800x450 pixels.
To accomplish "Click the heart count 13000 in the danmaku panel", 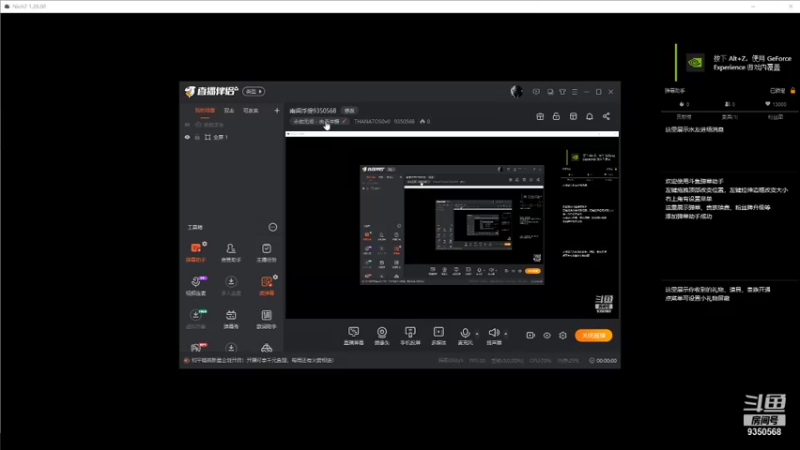I will (776, 104).
